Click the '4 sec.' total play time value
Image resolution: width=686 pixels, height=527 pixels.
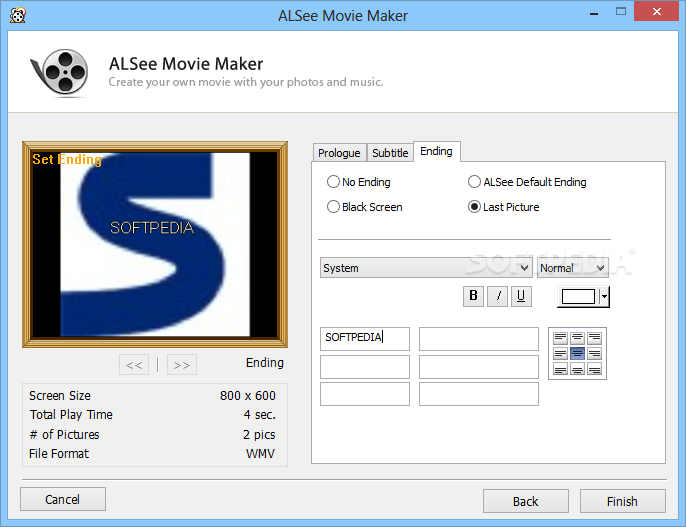[x=259, y=415]
